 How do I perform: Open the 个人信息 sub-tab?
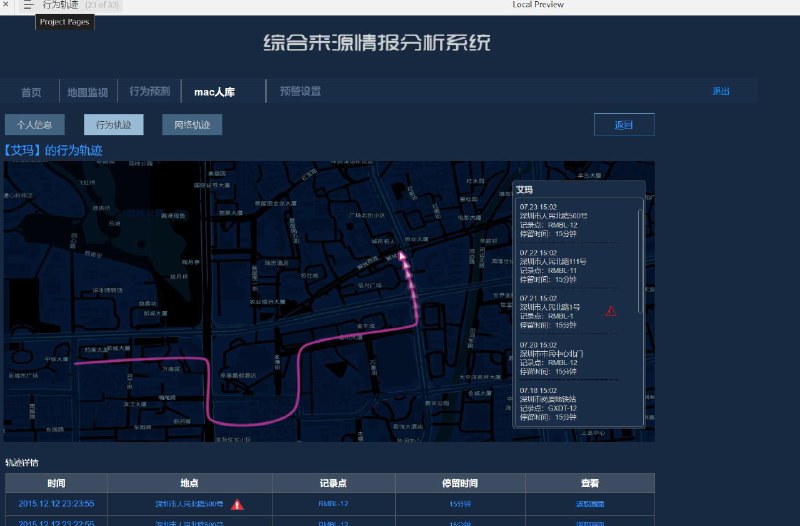coord(35,124)
